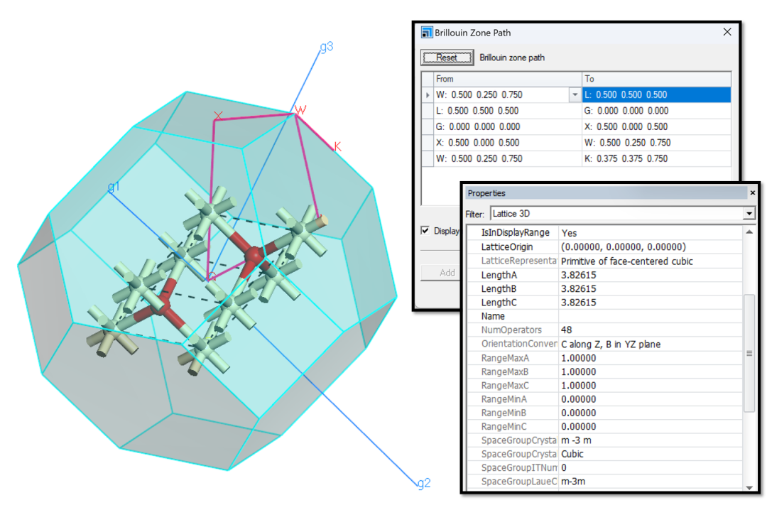Click the Reset button in Brillouin Zone Path

tap(447, 58)
